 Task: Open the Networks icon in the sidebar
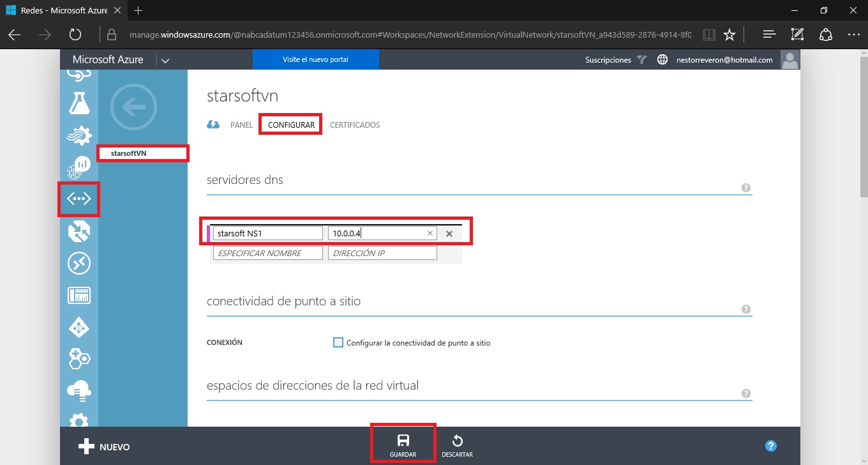pos(79,199)
